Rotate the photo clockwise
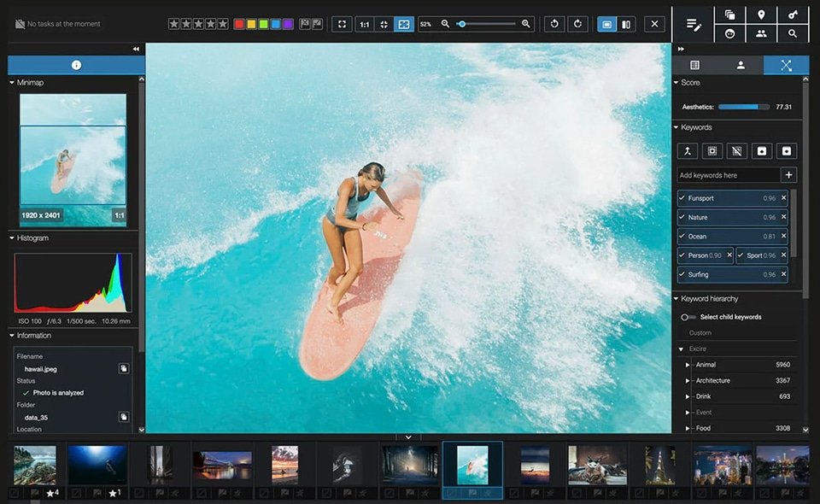This screenshot has height=504, width=820. tap(578, 24)
